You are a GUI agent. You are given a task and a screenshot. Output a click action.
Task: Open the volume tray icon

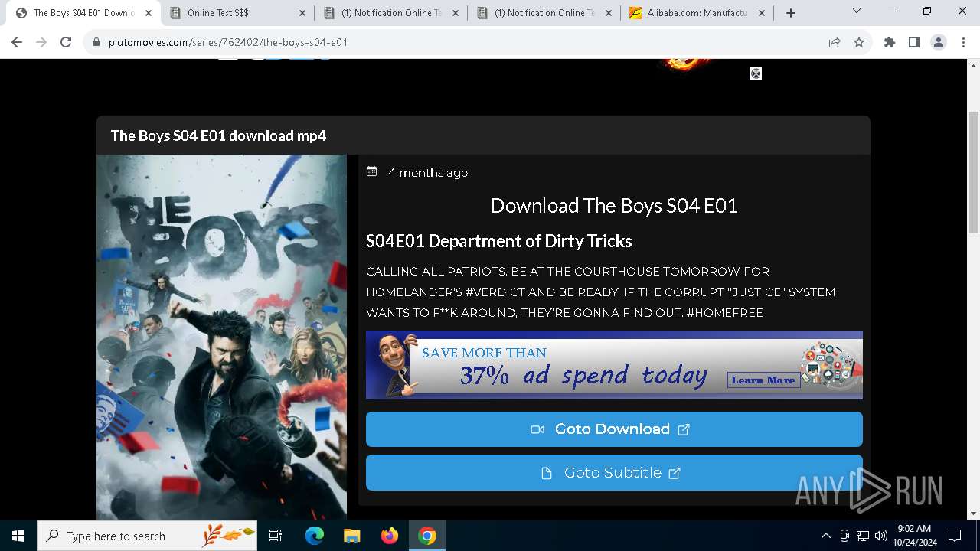(x=881, y=536)
